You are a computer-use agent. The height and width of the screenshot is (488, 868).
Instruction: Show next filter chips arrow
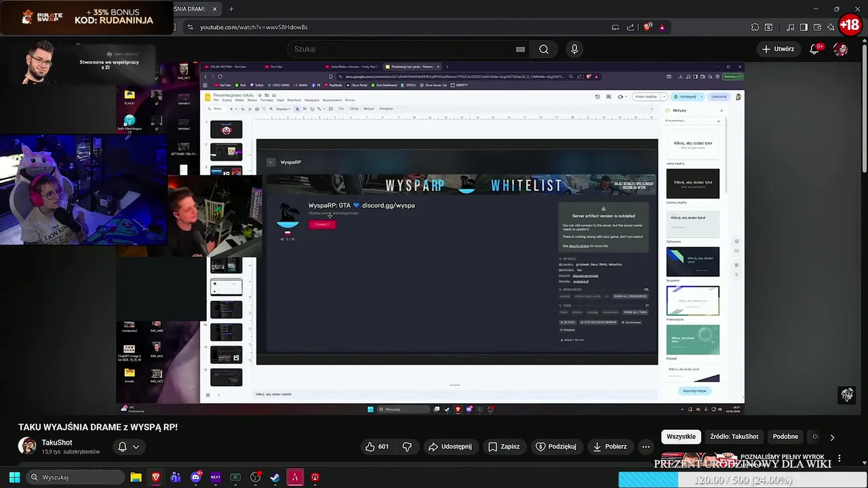832,437
